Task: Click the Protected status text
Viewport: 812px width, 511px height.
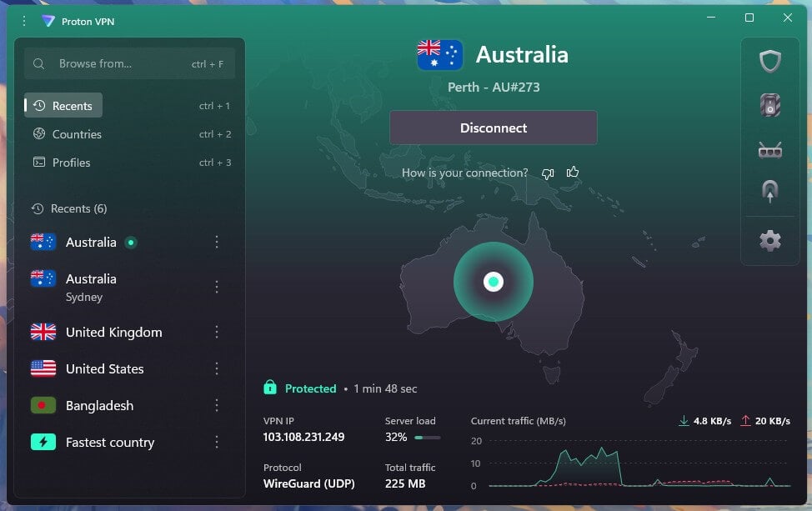Action: 311,388
